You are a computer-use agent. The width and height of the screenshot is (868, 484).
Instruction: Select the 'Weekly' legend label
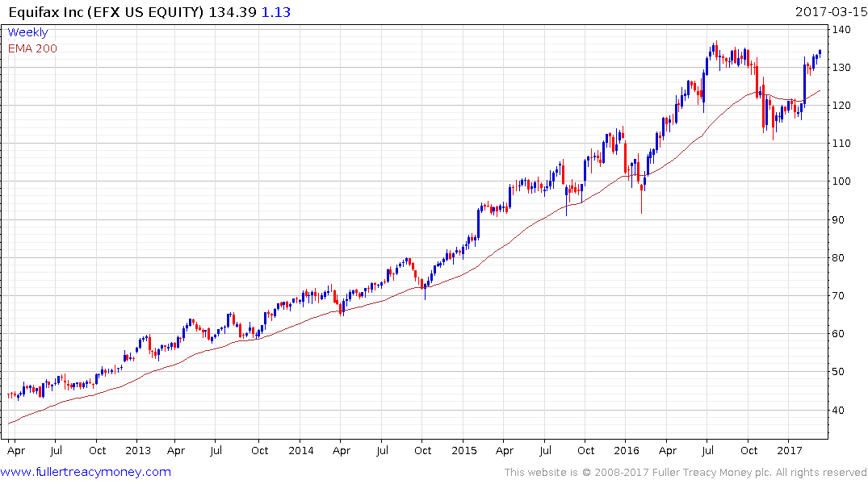click(27, 32)
